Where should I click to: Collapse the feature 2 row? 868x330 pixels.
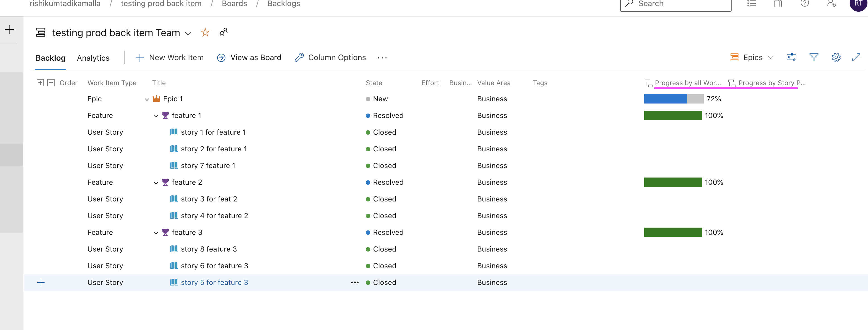tap(156, 183)
